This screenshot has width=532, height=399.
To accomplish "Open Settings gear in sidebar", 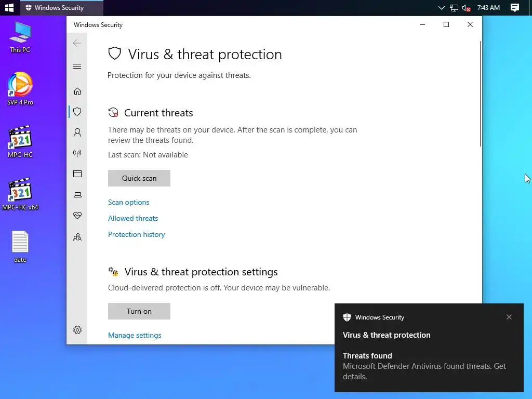I will pos(77,330).
